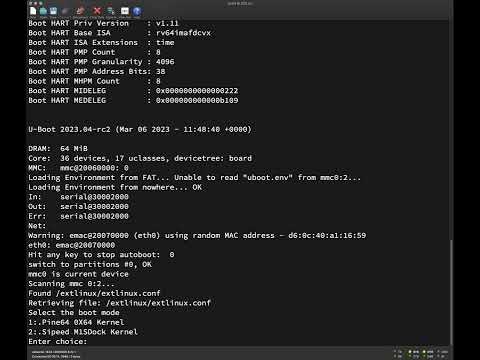Click the 'Out: serial@30002000' line
This screenshot has height=360, width=480.
click(x=78, y=206)
